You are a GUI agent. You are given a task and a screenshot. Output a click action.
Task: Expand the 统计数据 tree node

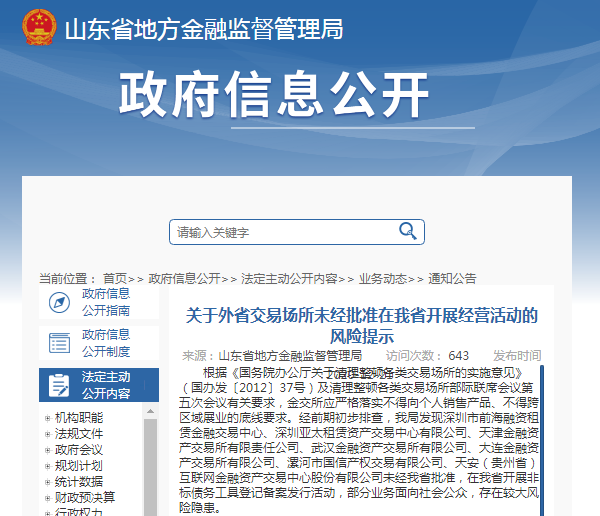coord(47,482)
